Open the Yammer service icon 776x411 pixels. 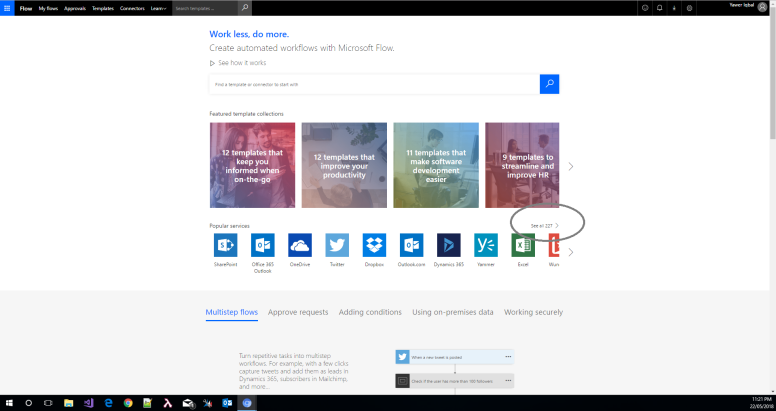coord(486,245)
